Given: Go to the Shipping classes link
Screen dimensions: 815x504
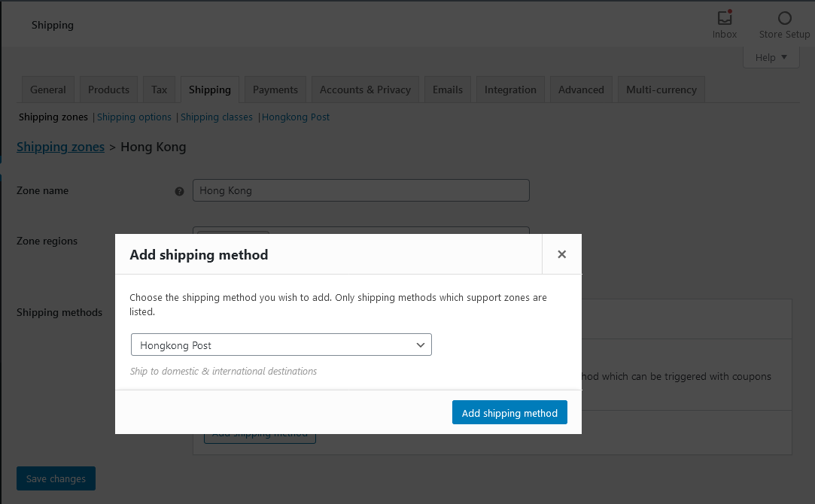Looking at the screenshot, I should (217, 117).
